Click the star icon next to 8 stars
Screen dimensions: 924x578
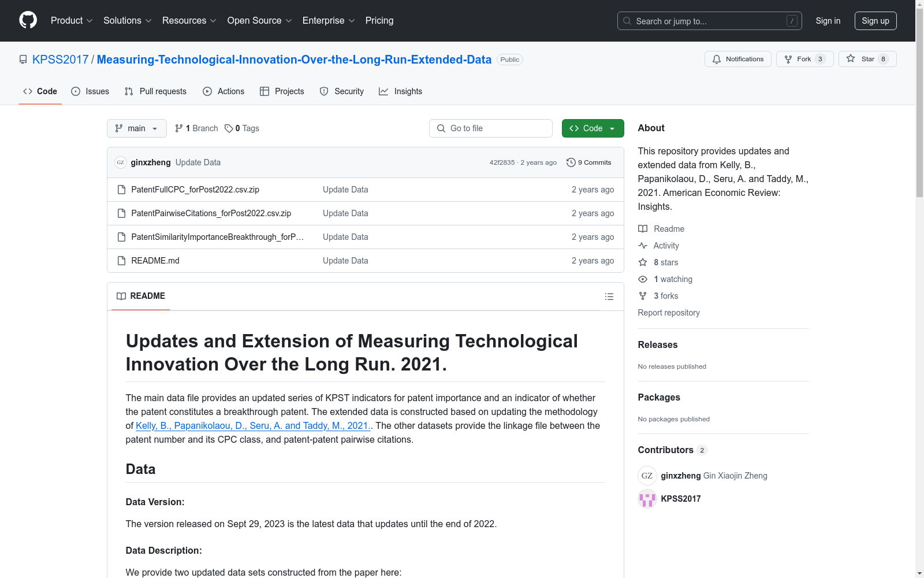(x=643, y=262)
